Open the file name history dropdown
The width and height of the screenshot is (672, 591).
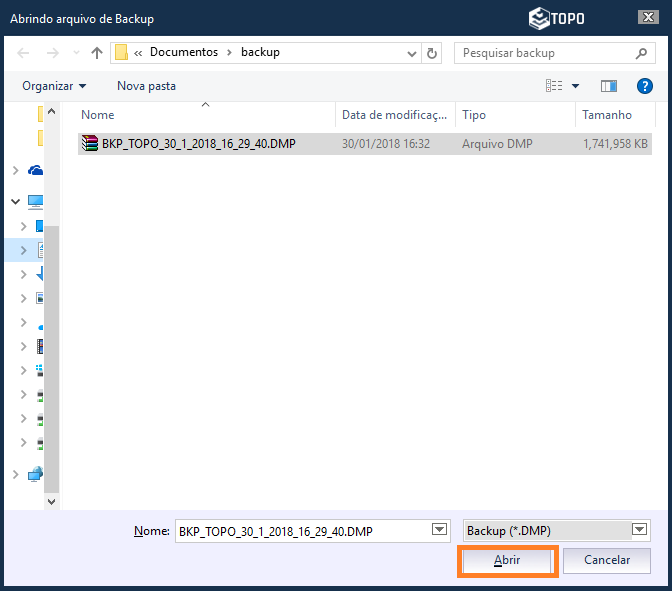point(438,530)
